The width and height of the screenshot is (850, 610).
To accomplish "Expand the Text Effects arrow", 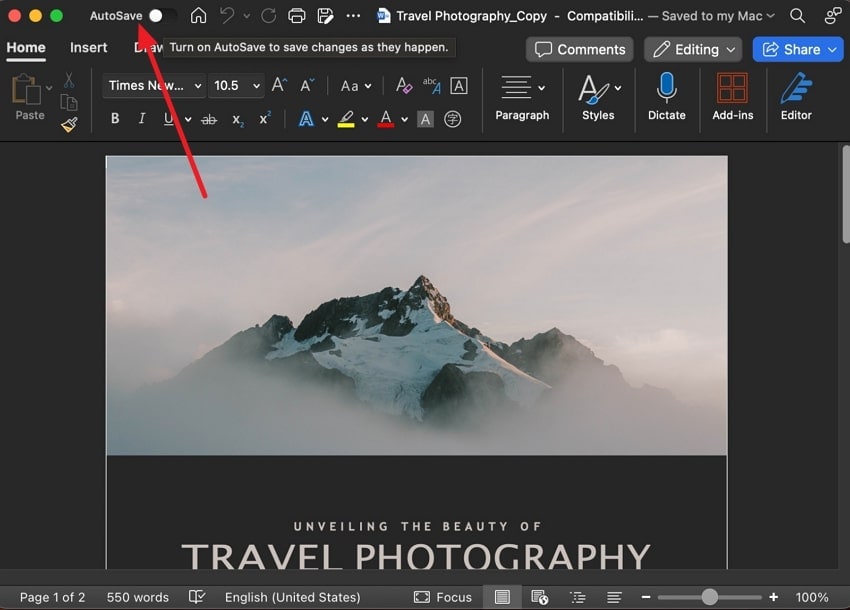I will coord(325,119).
